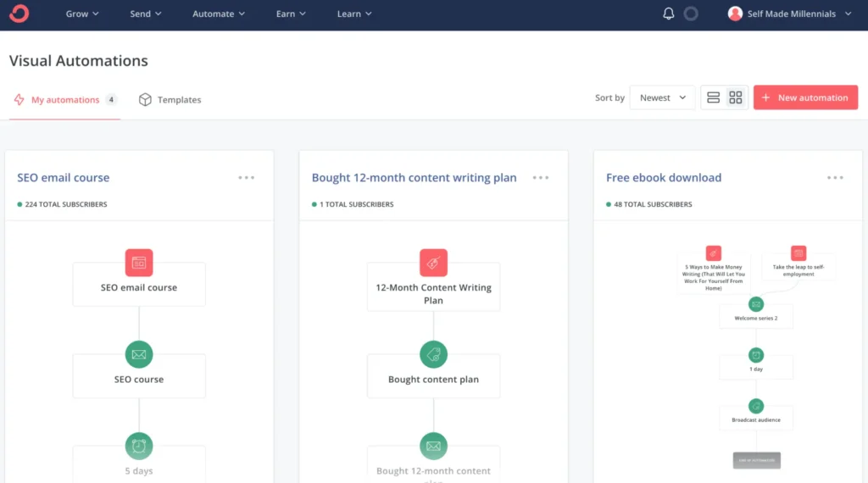The image size is (868, 483).
Task: Open the Self Made Millennials account dropdown
Action: pos(789,14)
